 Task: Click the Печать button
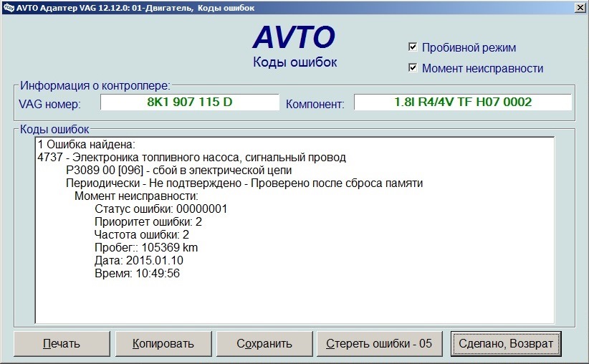pos(62,344)
